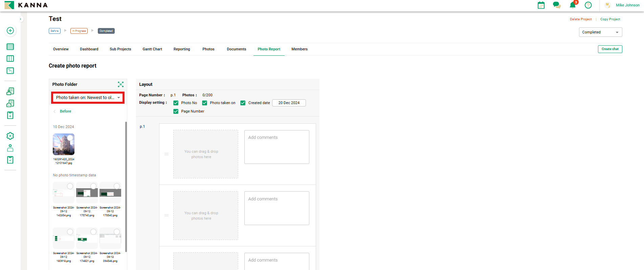Disable the Page Number checkbox

point(176,112)
